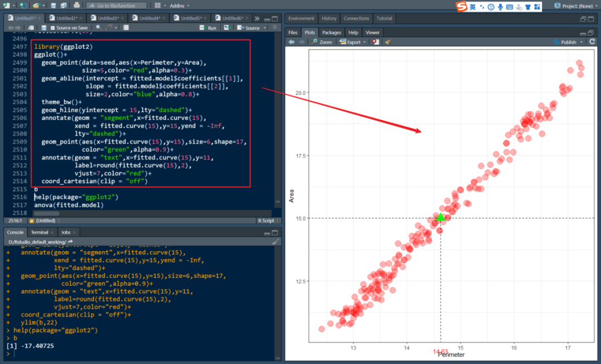
Task: Close the Terminal tab
Action: (52, 232)
